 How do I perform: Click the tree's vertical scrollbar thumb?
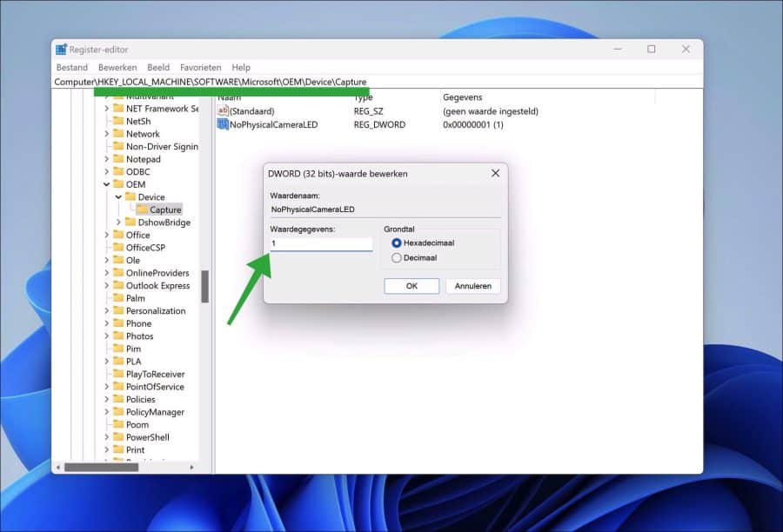point(204,287)
